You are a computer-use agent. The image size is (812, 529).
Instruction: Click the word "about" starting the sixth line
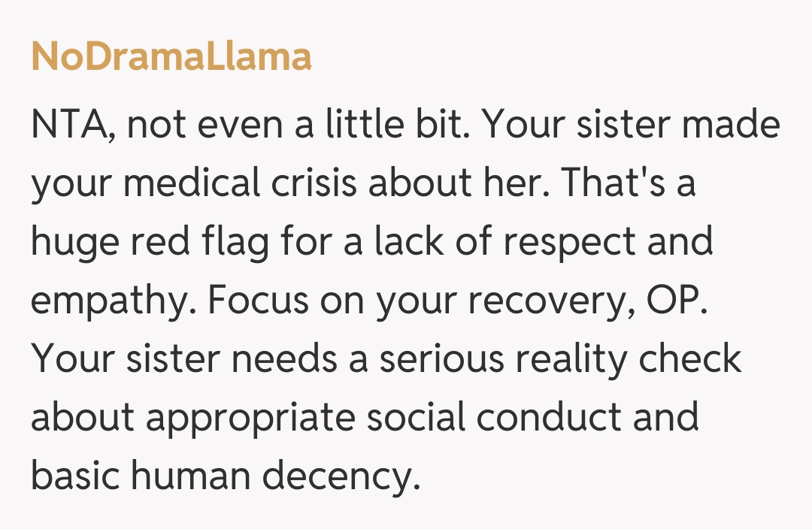pos(83,419)
